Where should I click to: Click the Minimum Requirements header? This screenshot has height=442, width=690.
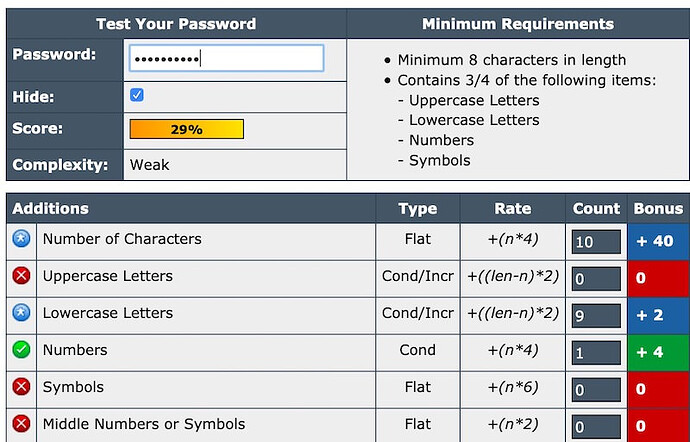(x=518, y=24)
